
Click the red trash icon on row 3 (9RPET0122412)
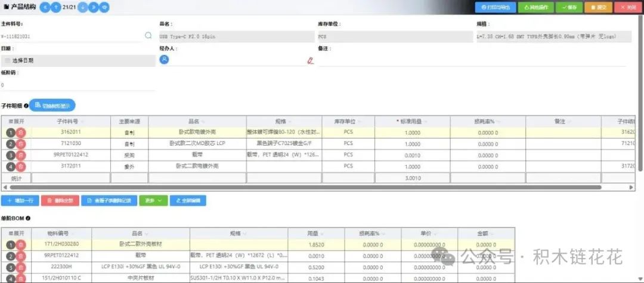(21, 155)
